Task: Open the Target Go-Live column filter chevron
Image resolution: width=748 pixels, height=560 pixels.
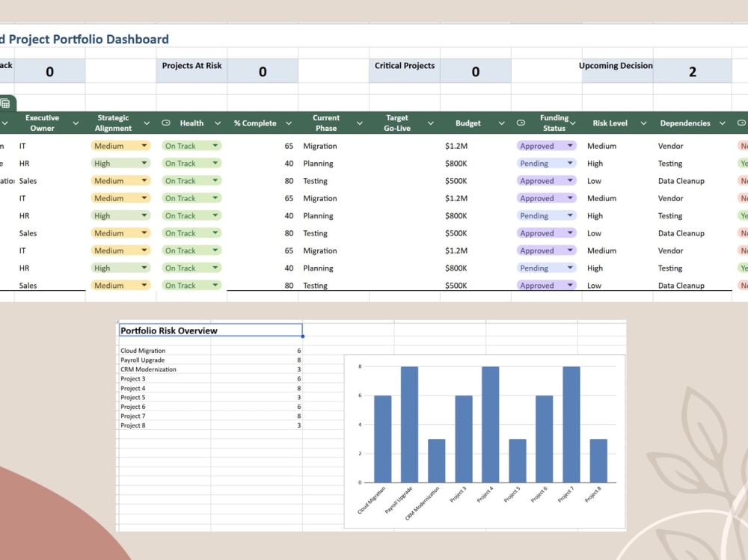Action: click(431, 123)
